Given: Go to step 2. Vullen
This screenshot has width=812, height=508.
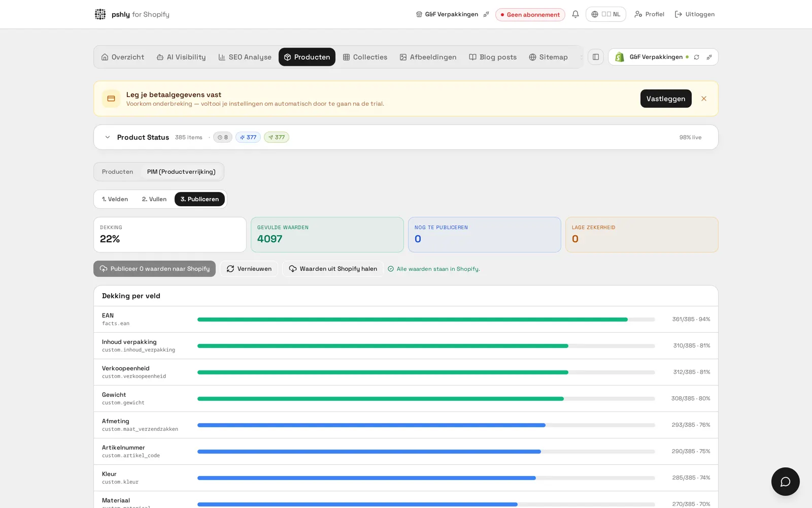Looking at the screenshot, I should pyautogui.click(x=154, y=199).
